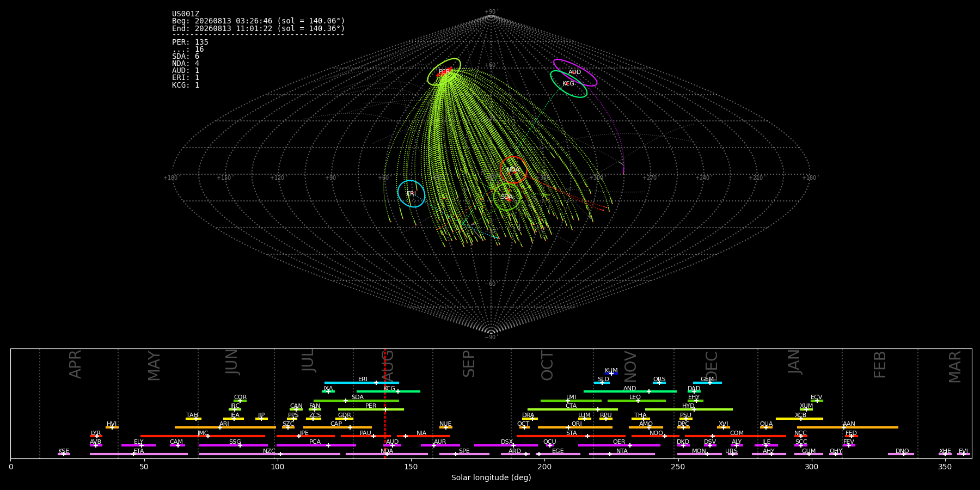Viewport: 980px width, 490px height.
Task: Select the SDA green radiant circle
Action: click(x=507, y=197)
